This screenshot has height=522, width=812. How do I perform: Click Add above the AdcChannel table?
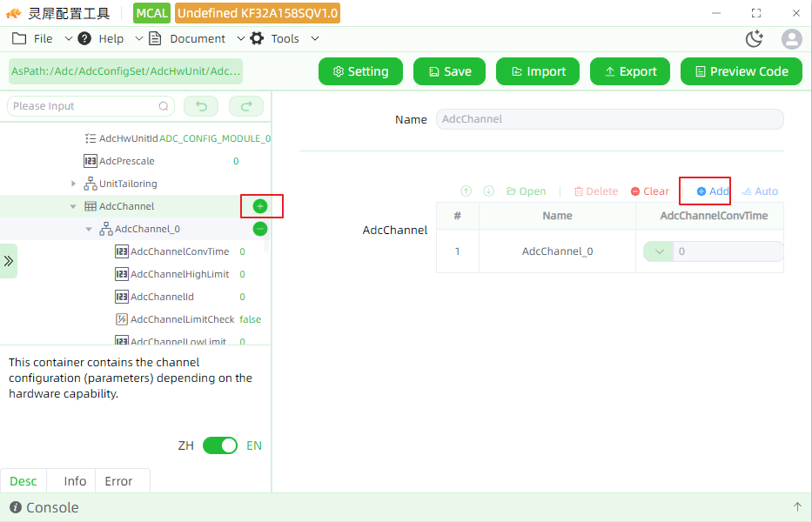(x=713, y=191)
